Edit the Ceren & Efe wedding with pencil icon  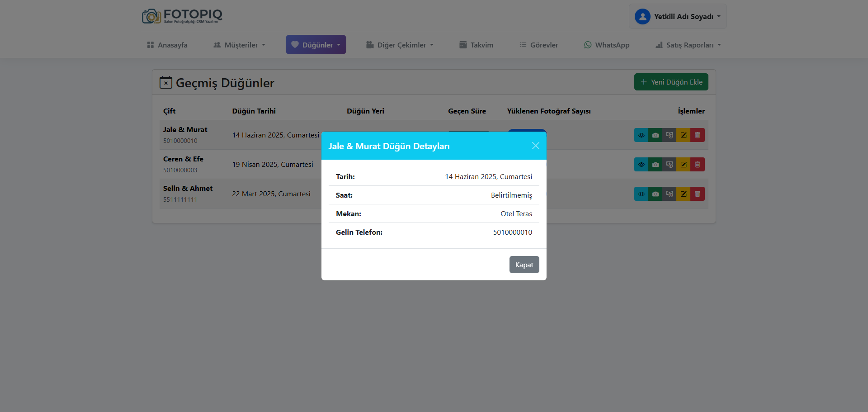[683, 165]
